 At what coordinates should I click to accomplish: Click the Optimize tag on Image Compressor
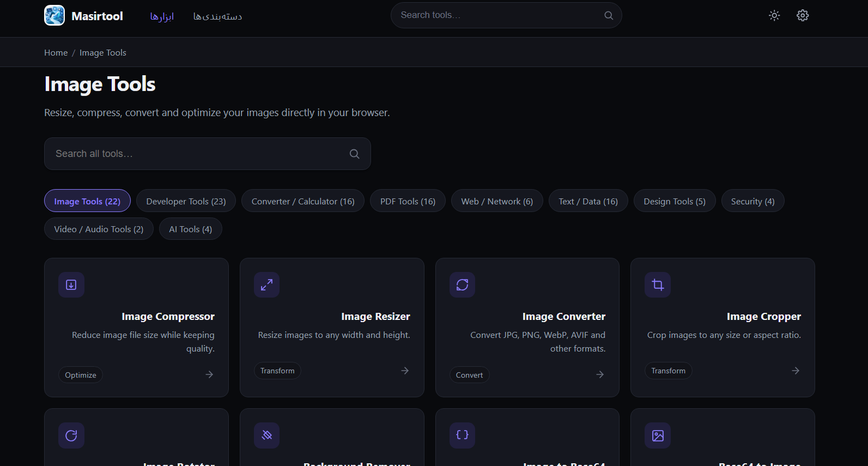pyautogui.click(x=81, y=375)
